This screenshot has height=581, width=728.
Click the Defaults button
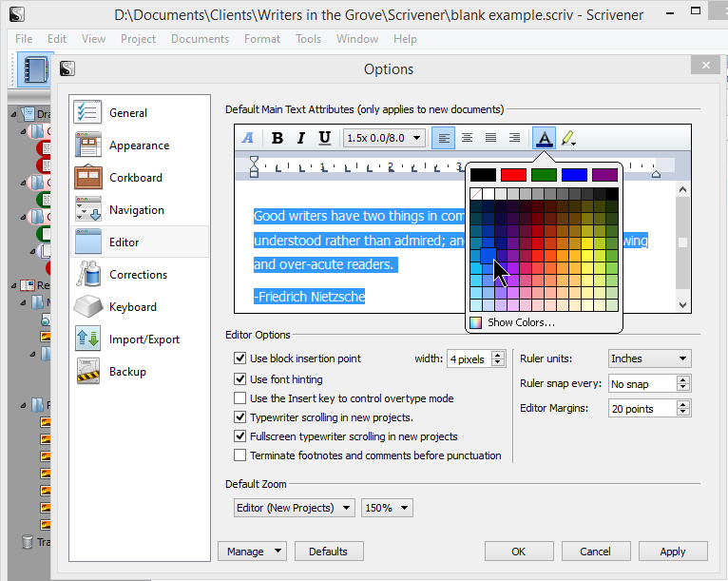coord(329,551)
